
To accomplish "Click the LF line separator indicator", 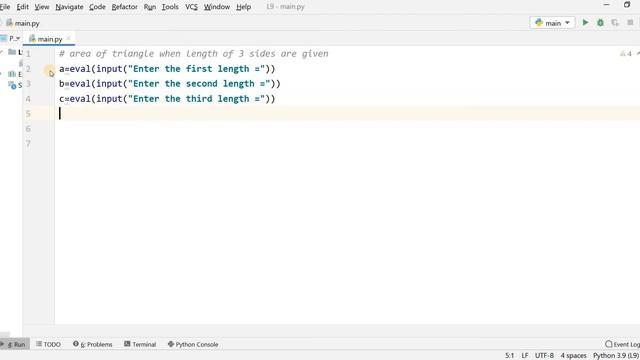I will click(525, 356).
